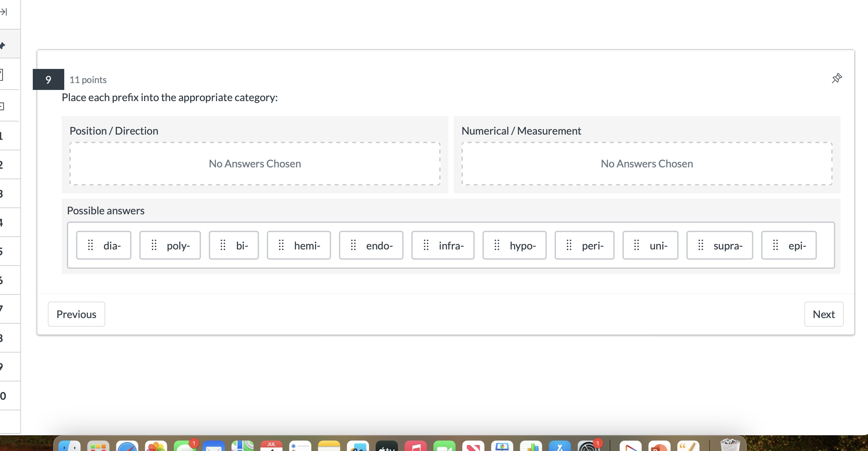Open Safari from the dock
The width and height of the screenshot is (868, 451).
[127, 446]
